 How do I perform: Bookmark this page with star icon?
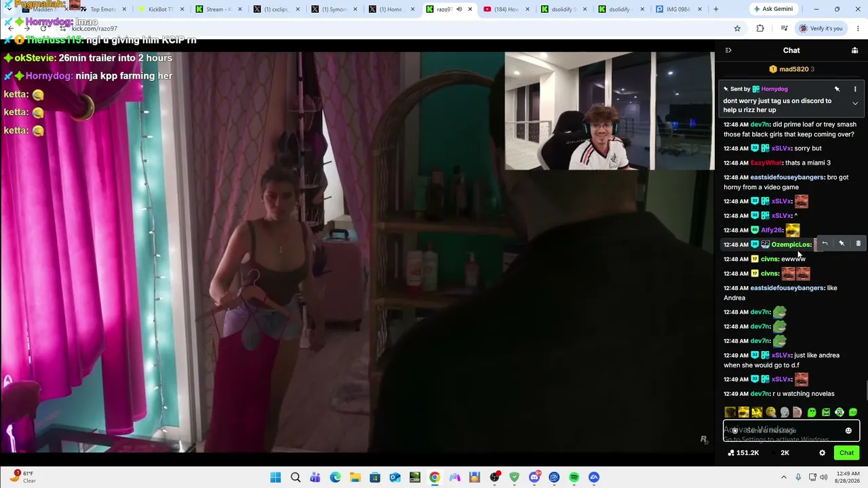click(737, 28)
